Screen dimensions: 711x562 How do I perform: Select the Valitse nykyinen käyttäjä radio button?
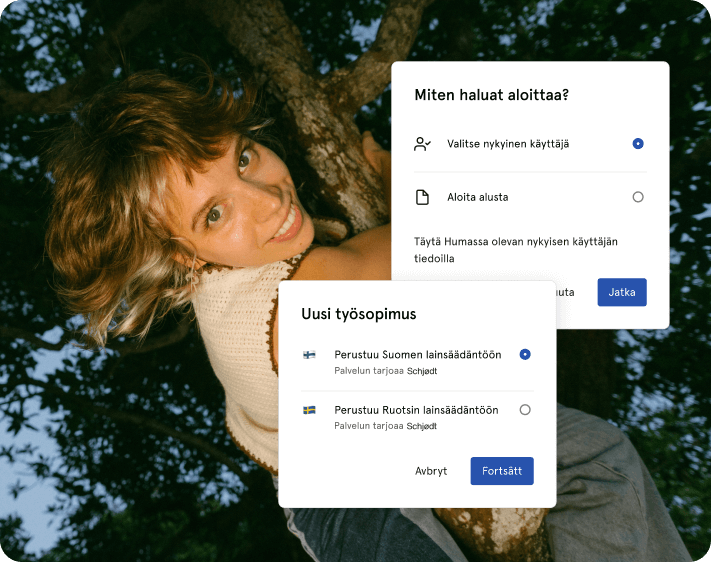638,144
